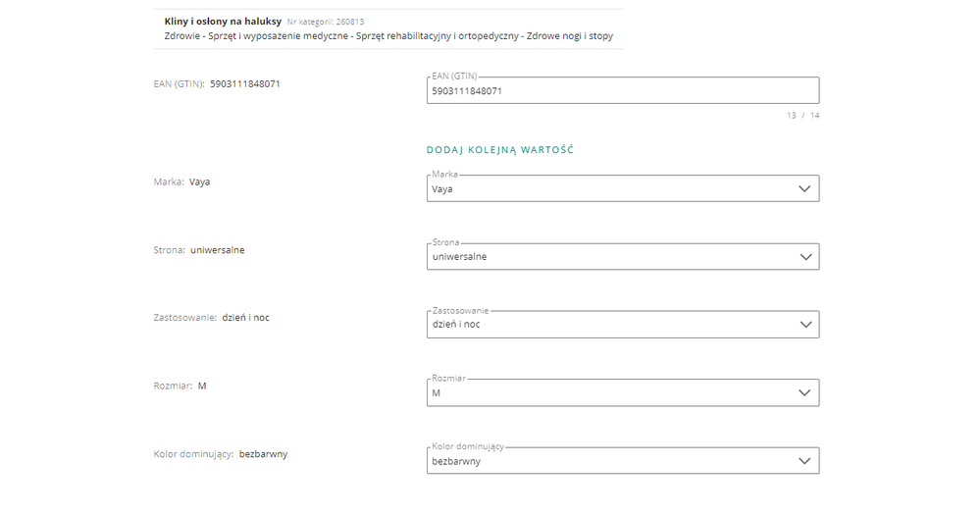Click the chevron arrow in Strona field
Screen dimensions: 980x516
click(805, 257)
